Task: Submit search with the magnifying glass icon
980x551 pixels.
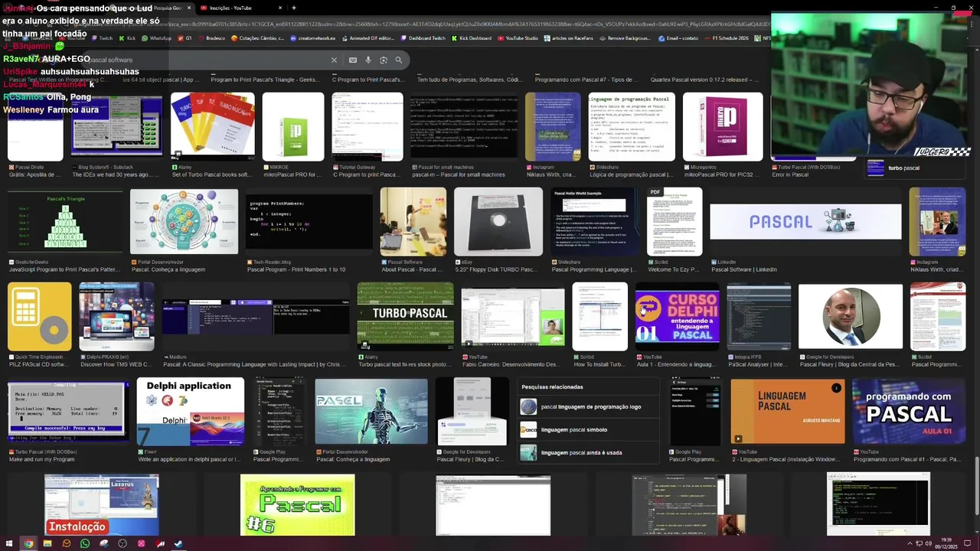Action: [x=398, y=60]
